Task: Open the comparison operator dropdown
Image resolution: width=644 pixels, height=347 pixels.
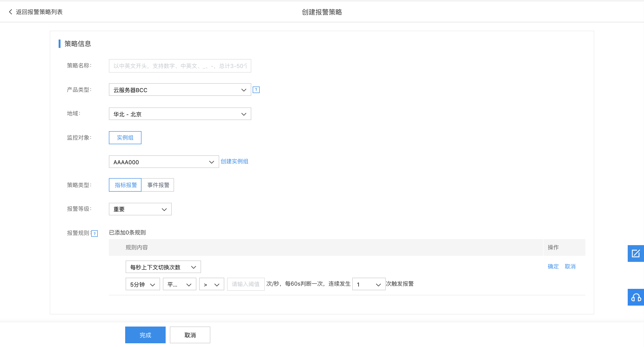Action: click(211, 284)
